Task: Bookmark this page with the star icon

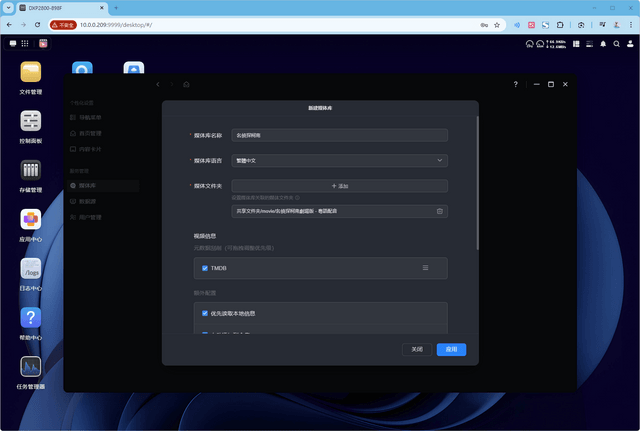Action: click(497, 25)
